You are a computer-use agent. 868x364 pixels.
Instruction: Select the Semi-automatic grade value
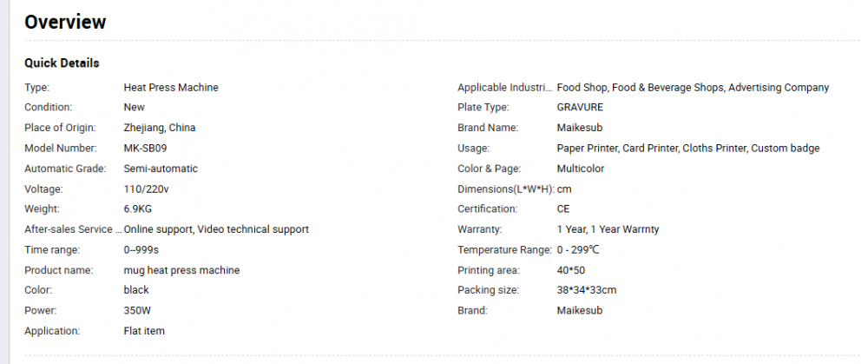pyautogui.click(x=161, y=169)
